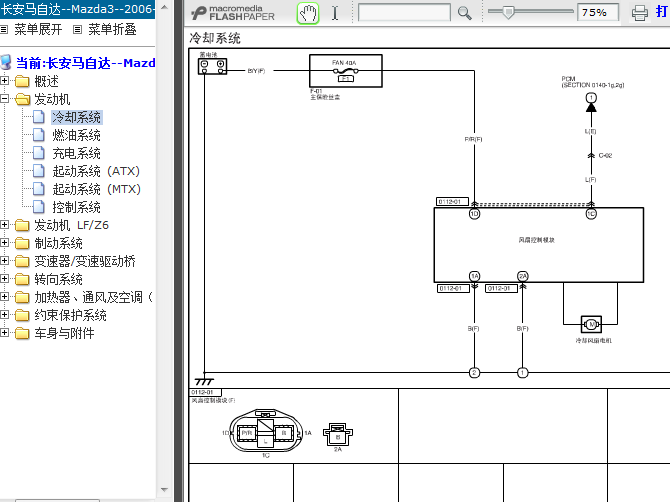Select the hand pan tool
670x502 pixels.
click(x=308, y=13)
